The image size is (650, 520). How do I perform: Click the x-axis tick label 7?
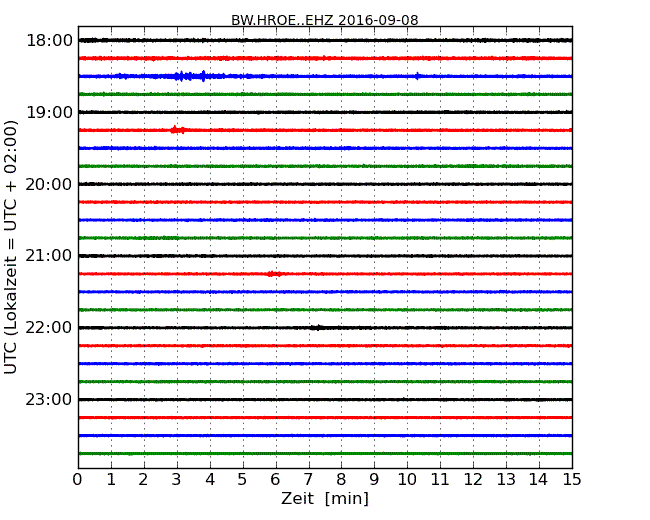[x=308, y=480]
